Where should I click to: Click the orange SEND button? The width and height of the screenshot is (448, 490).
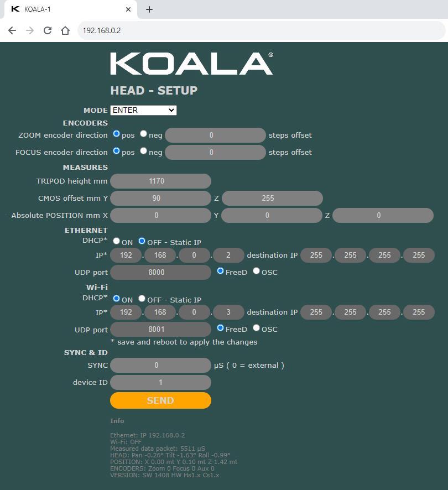point(161,400)
